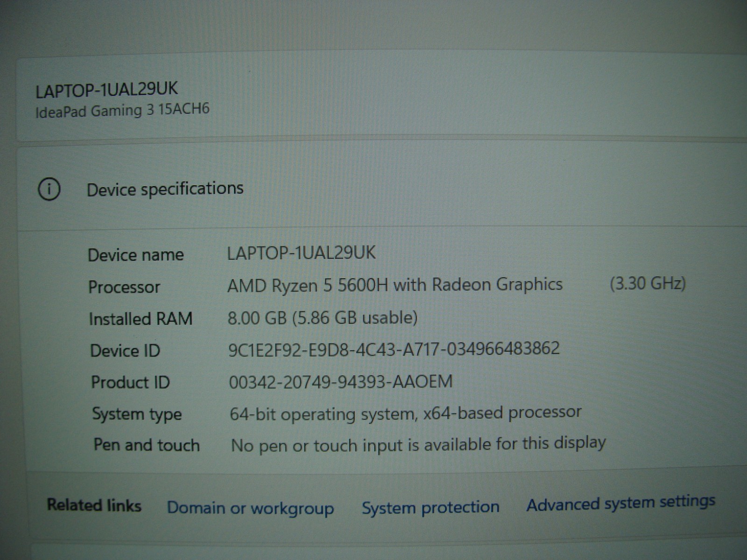747x560 pixels.
Task: Select AMD Ryzen 5 5600H processor value
Action: 395,285
